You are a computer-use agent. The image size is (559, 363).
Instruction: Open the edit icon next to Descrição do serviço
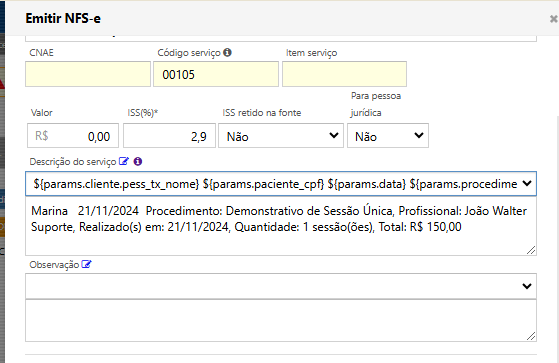click(x=124, y=161)
